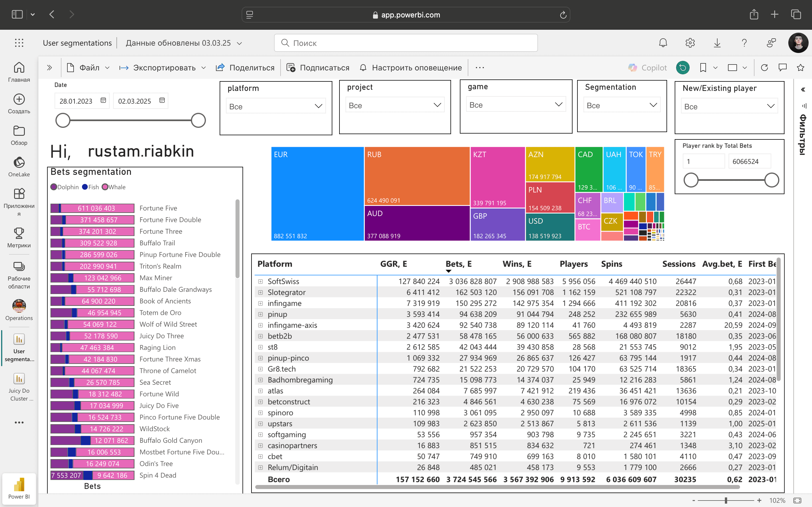This screenshot has height=507, width=812.
Task: Refresh the report visuals icon
Action: pos(764,68)
